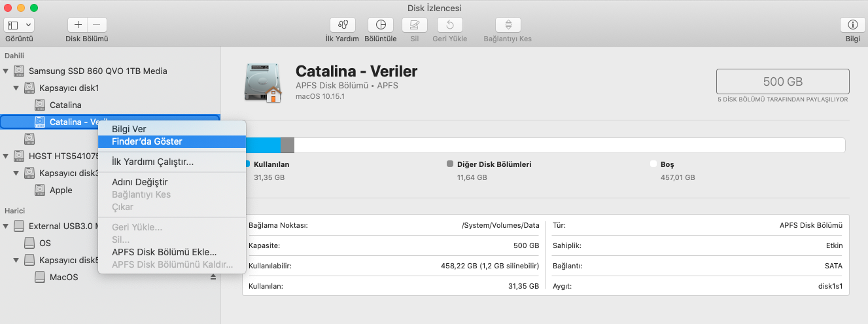Image resolution: width=868 pixels, height=324 pixels.
Task: Choose APFS Disk Bölümü Ekle from context menu
Action: click(x=172, y=252)
